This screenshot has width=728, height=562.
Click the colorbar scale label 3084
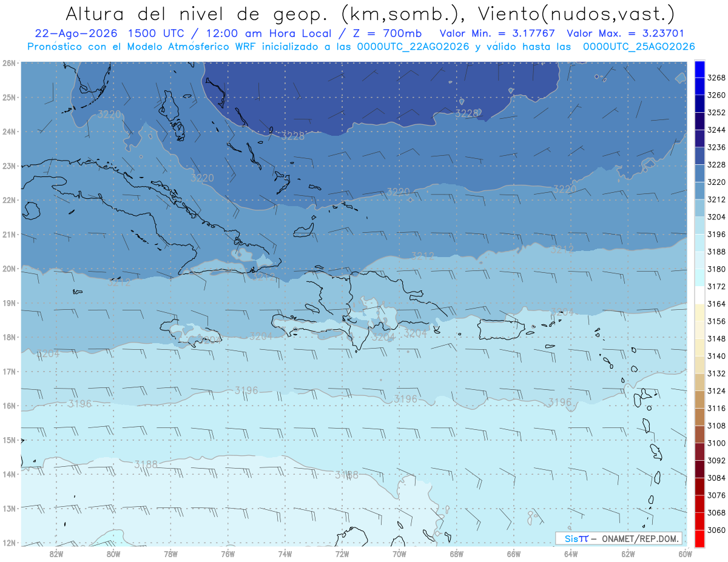(x=716, y=478)
